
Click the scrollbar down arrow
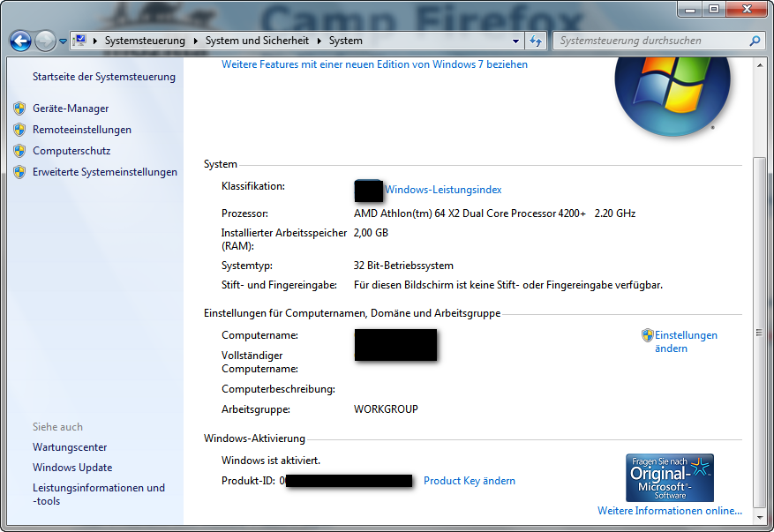pyautogui.click(x=760, y=517)
